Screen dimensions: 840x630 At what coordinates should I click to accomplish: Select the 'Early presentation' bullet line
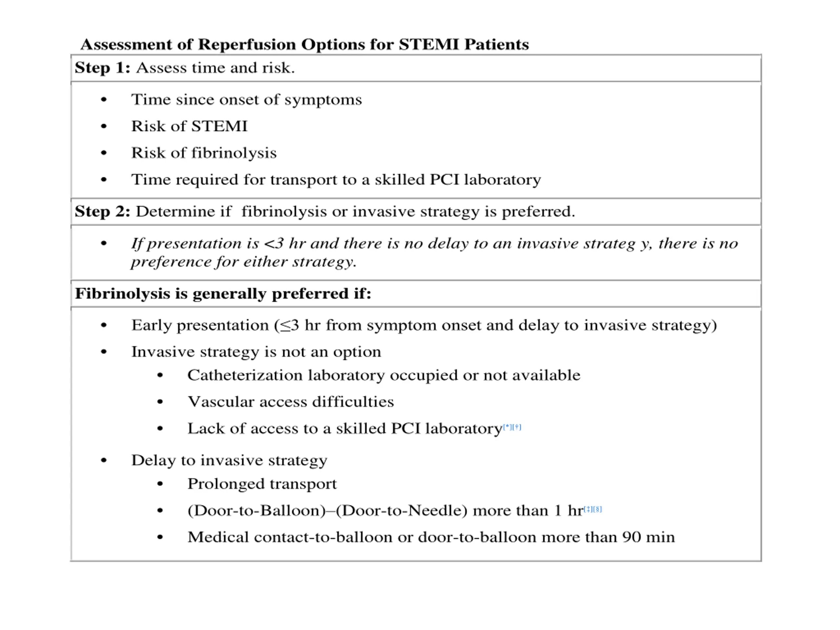coord(424,325)
